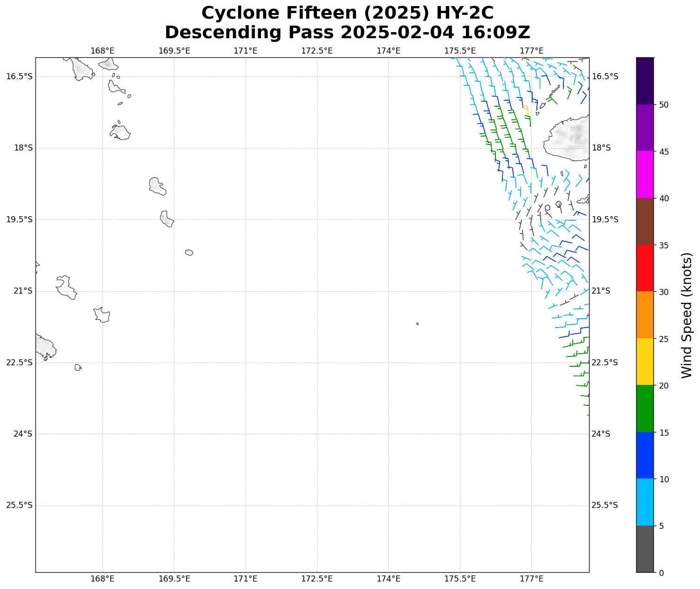Click the left axis label 24°S

pyautogui.click(x=23, y=434)
